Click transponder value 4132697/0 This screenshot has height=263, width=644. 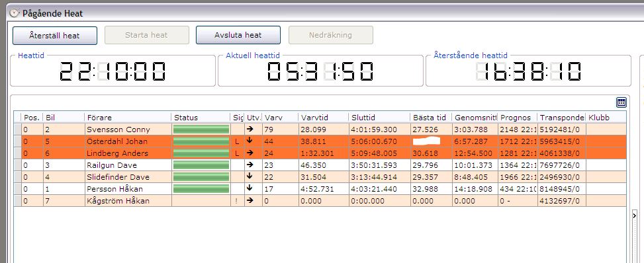560,201
